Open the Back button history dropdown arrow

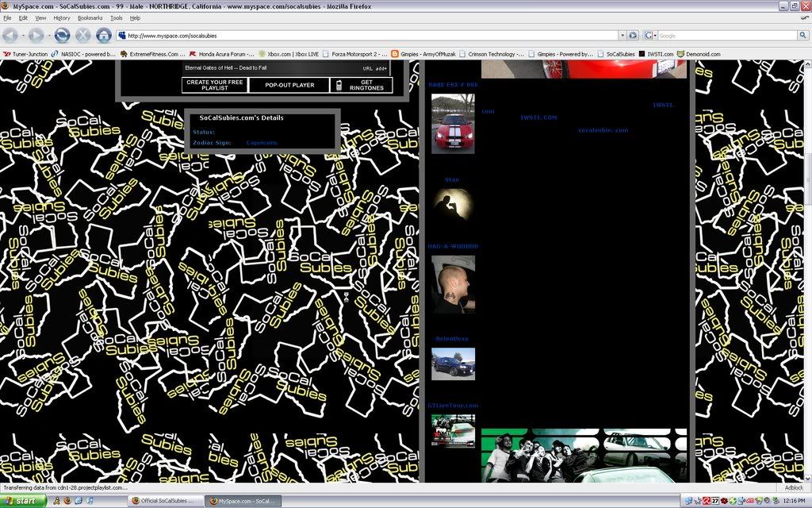tap(23, 35)
